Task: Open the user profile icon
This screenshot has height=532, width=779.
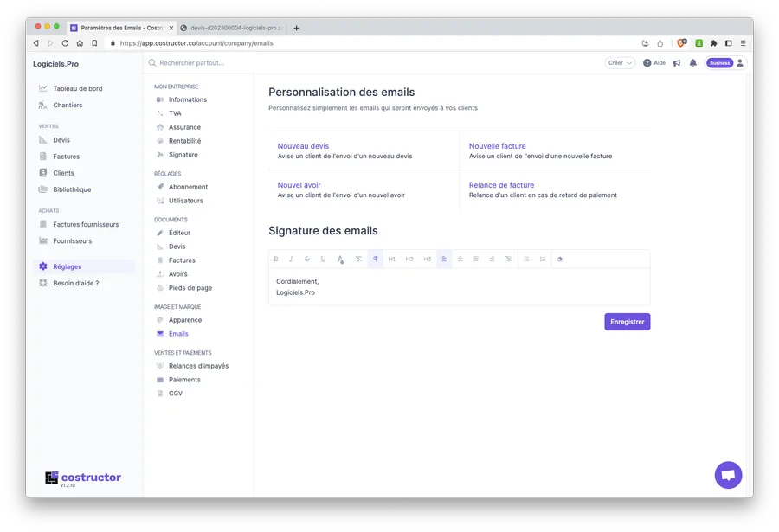Action: pos(740,63)
